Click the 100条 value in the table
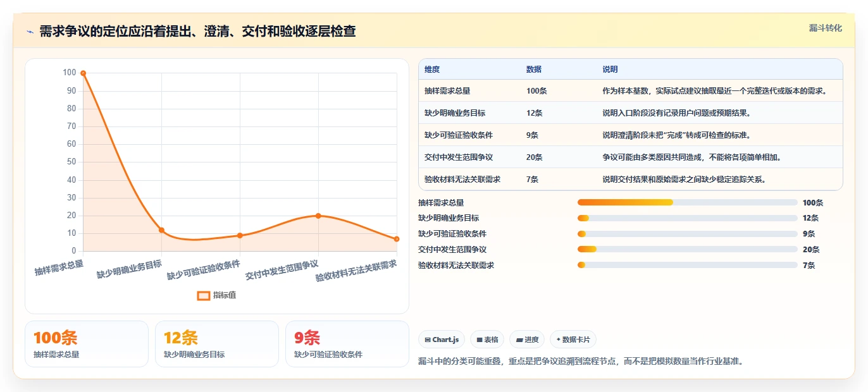 tap(536, 91)
